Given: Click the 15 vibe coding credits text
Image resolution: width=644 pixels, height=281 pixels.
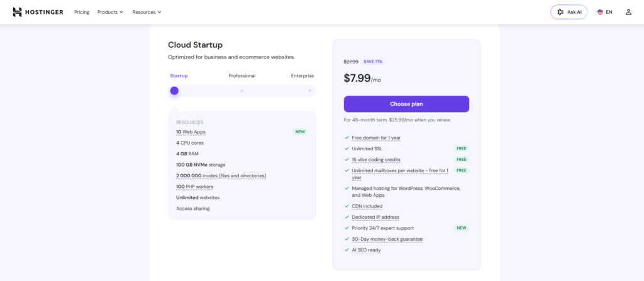Looking at the screenshot, I should [x=376, y=160].
